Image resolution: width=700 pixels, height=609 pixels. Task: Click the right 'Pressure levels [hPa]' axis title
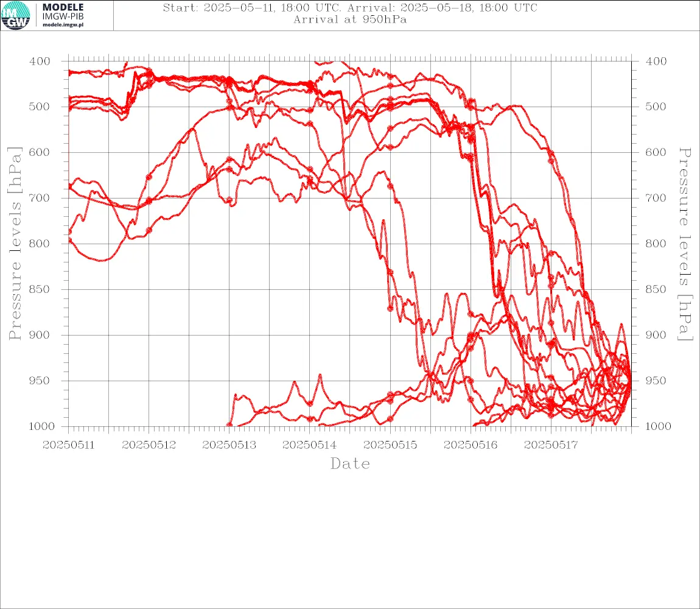pyautogui.click(x=685, y=244)
